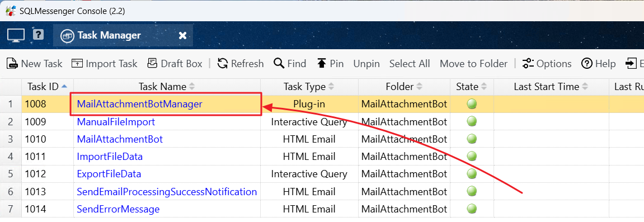Click the monitor icon in header
Image resolution: width=644 pixels, height=222 pixels.
click(x=16, y=35)
